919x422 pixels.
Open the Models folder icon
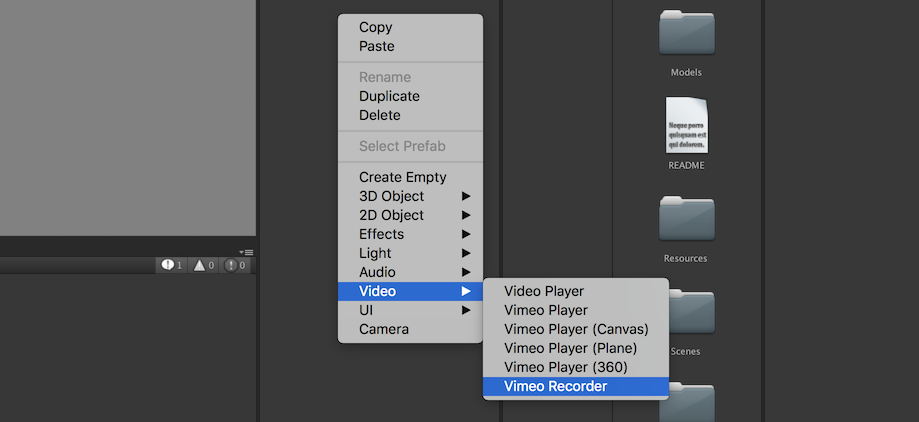[686, 32]
